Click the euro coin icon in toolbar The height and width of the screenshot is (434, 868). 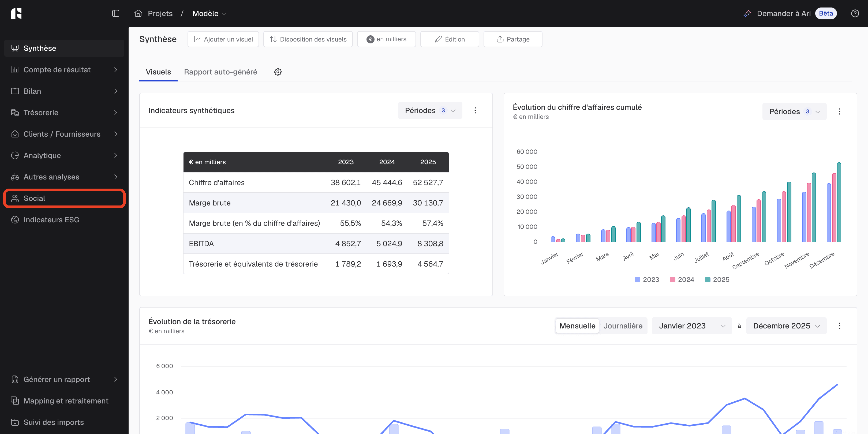pyautogui.click(x=370, y=39)
